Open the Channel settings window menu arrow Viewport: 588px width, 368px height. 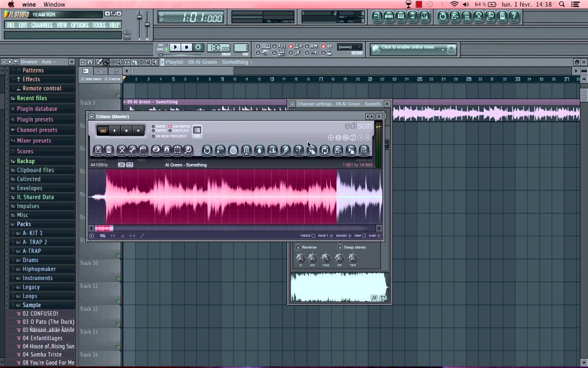tap(292, 104)
